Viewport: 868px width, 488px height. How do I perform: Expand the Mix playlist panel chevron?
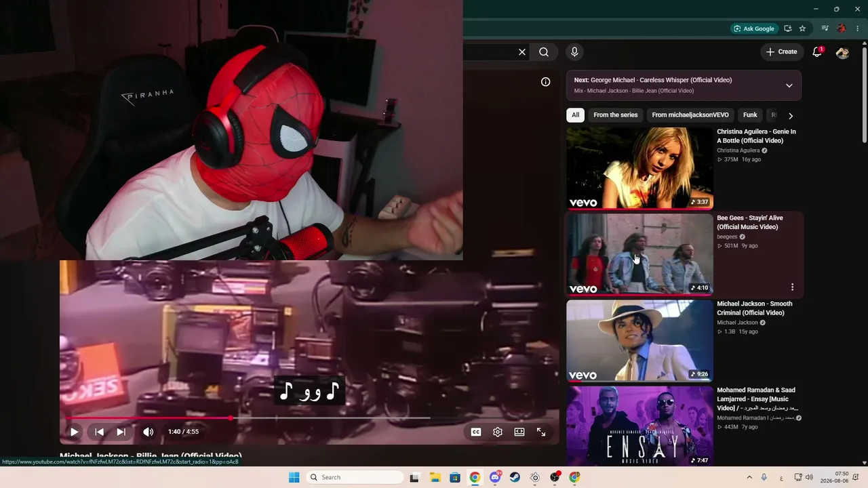pos(789,85)
